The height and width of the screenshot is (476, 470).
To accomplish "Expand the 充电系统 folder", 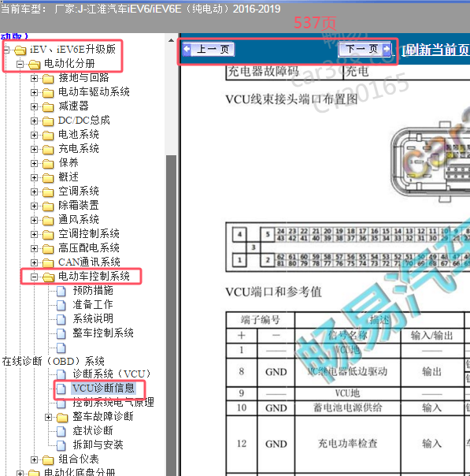I will (35, 149).
